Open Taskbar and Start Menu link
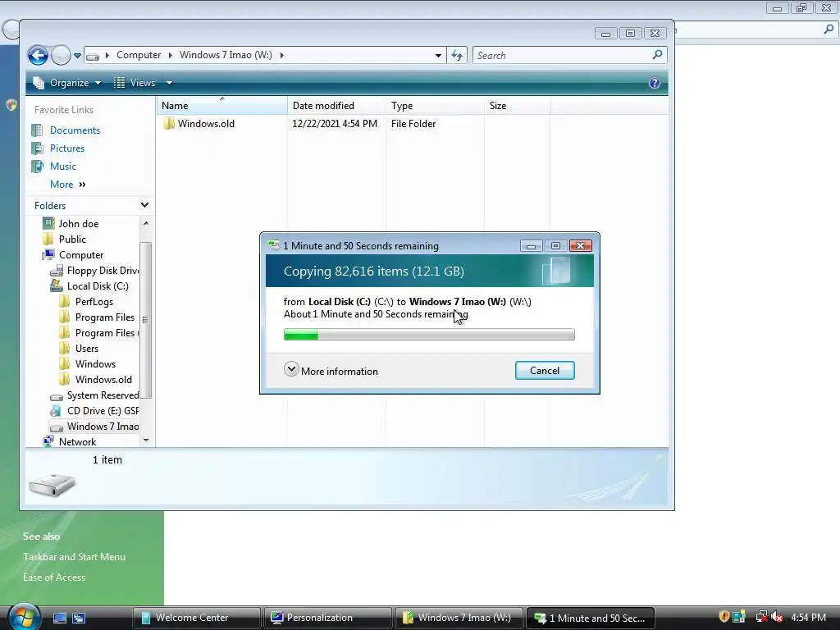 [74, 557]
